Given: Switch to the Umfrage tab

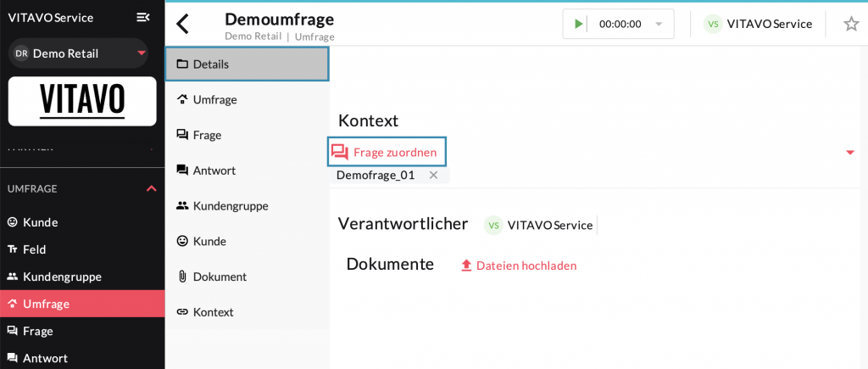Looking at the screenshot, I should tap(214, 99).
